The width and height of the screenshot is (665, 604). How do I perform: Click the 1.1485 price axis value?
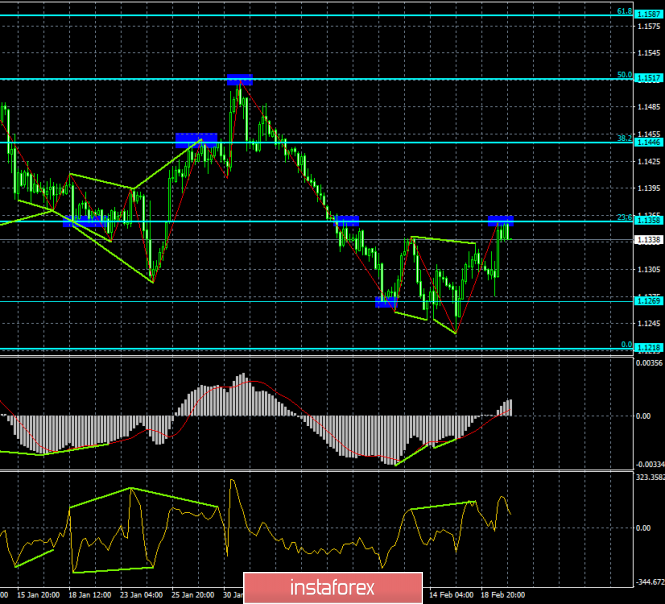click(x=649, y=107)
